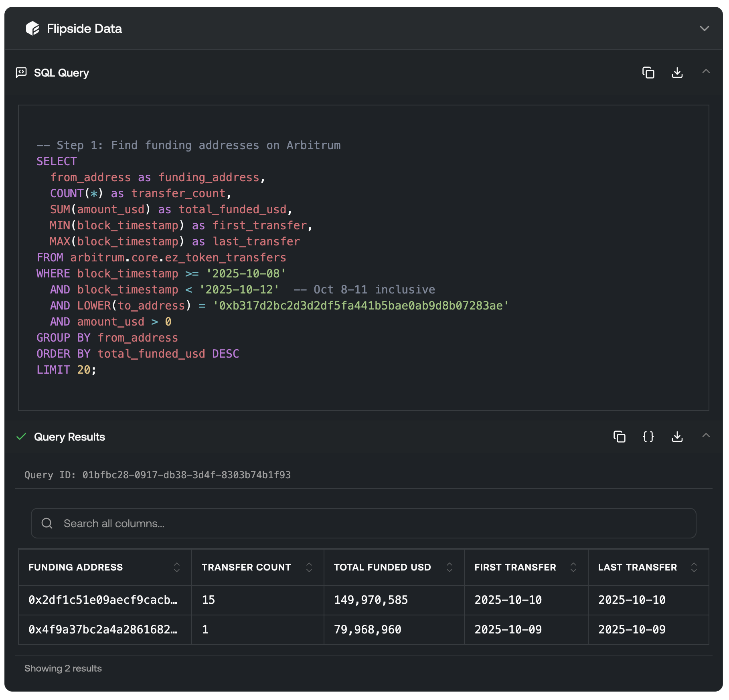Click transfer count value 15
This screenshot has height=700, width=729.
click(209, 600)
